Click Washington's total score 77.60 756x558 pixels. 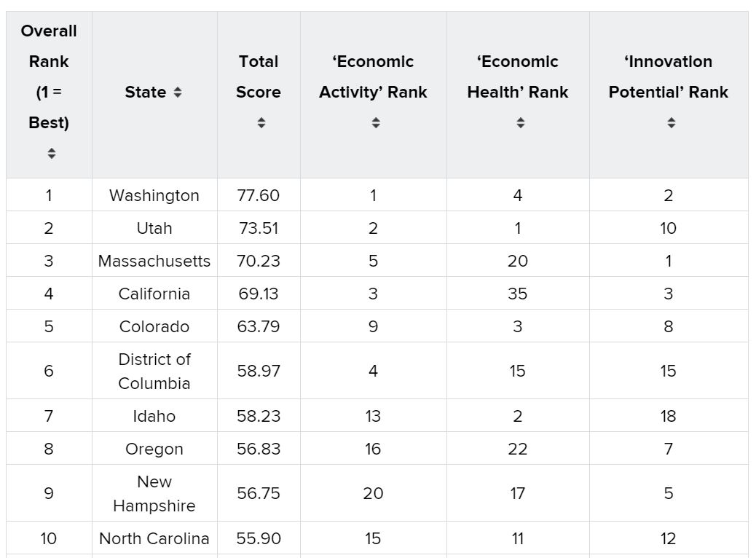point(259,195)
